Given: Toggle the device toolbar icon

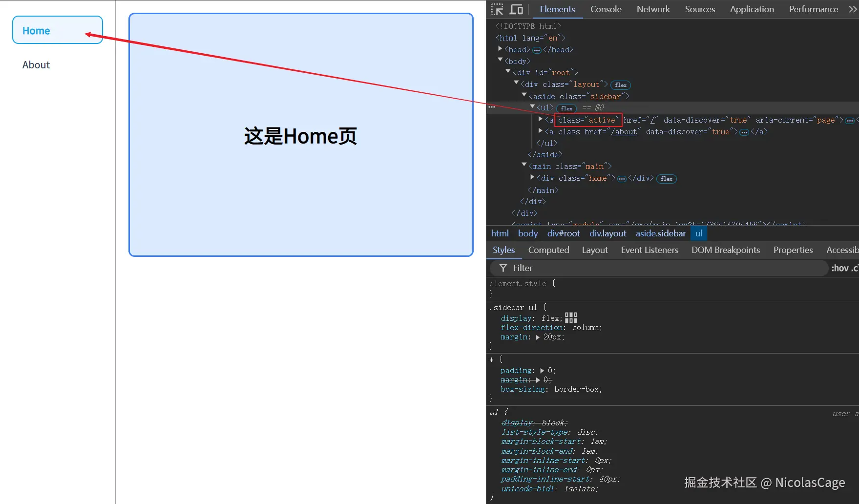Looking at the screenshot, I should click(x=516, y=9).
